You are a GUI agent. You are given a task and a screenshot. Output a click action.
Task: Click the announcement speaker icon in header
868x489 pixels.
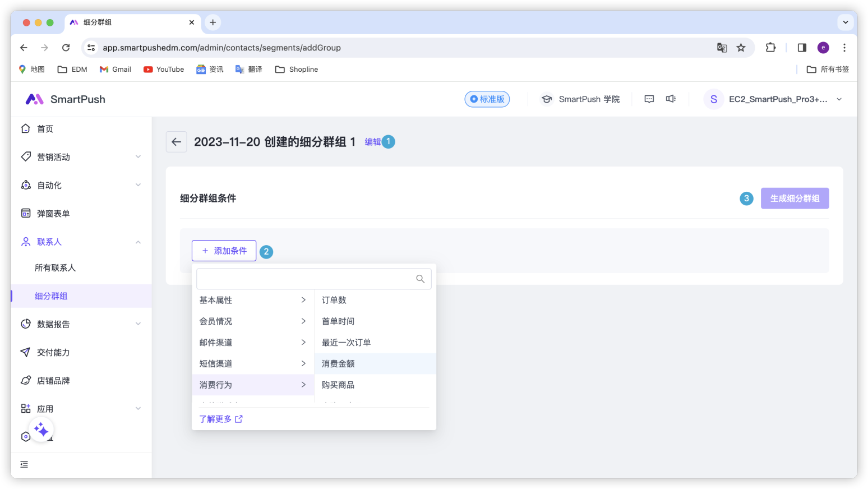click(x=671, y=99)
